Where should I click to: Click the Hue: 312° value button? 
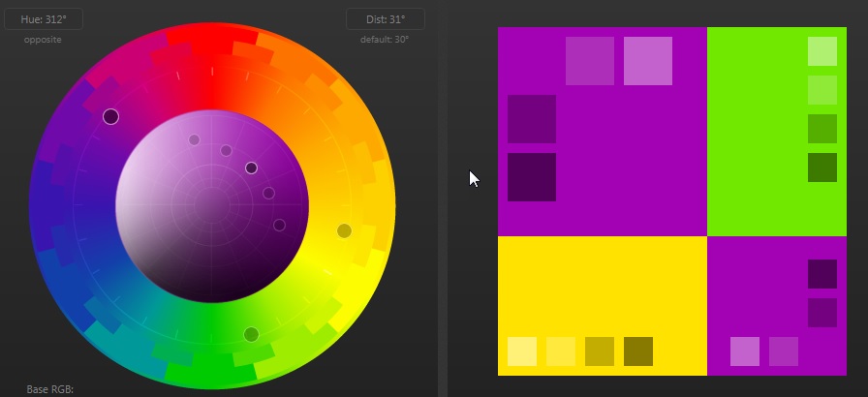pos(44,19)
